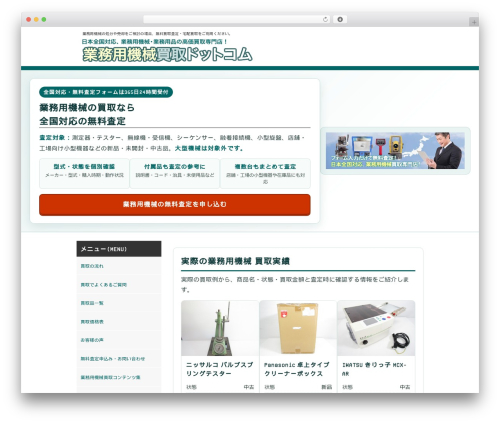The height and width of the screenshot is (423, 500).
Task: Click the 査定対象 label text
Action: (x=52, y=138)
